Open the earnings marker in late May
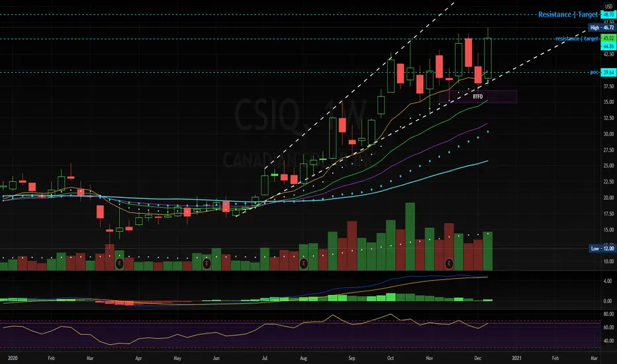 207,263
